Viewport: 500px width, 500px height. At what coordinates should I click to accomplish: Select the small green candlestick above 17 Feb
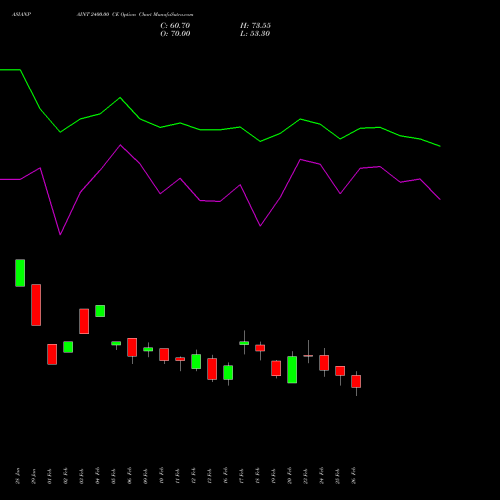[x=244, y=343]
